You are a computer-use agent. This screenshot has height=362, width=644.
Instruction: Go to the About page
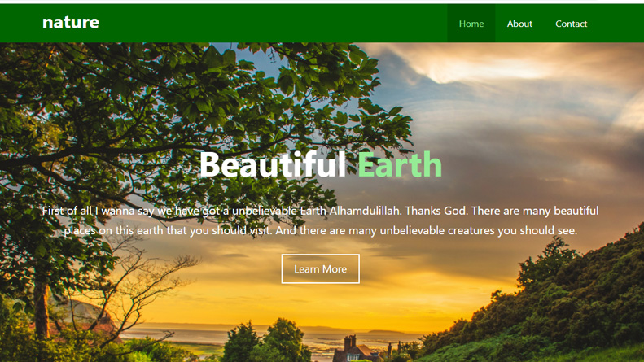click(x=519, y=24)
